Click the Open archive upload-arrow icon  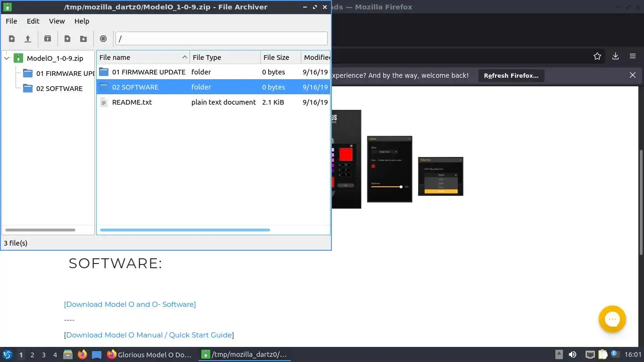(28, 39)
